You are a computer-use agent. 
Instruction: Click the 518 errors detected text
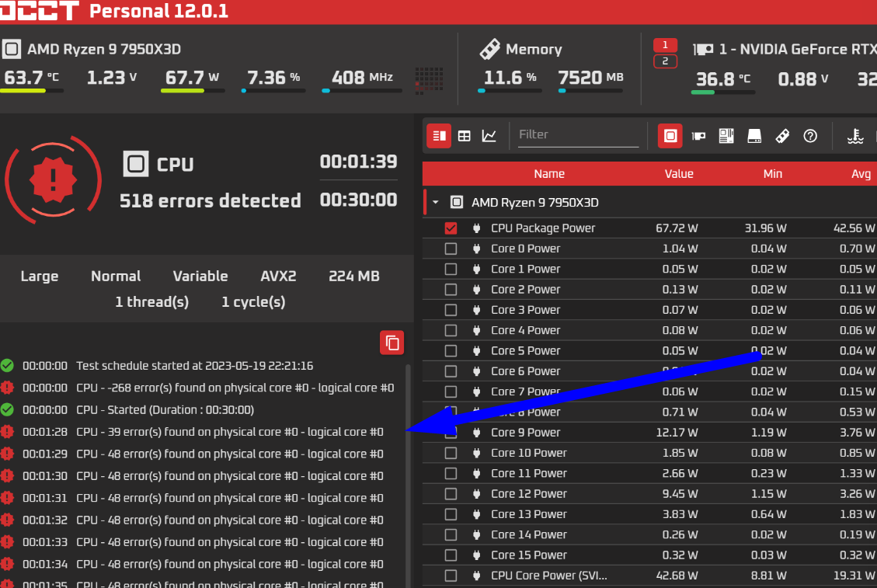pos(211,201)
